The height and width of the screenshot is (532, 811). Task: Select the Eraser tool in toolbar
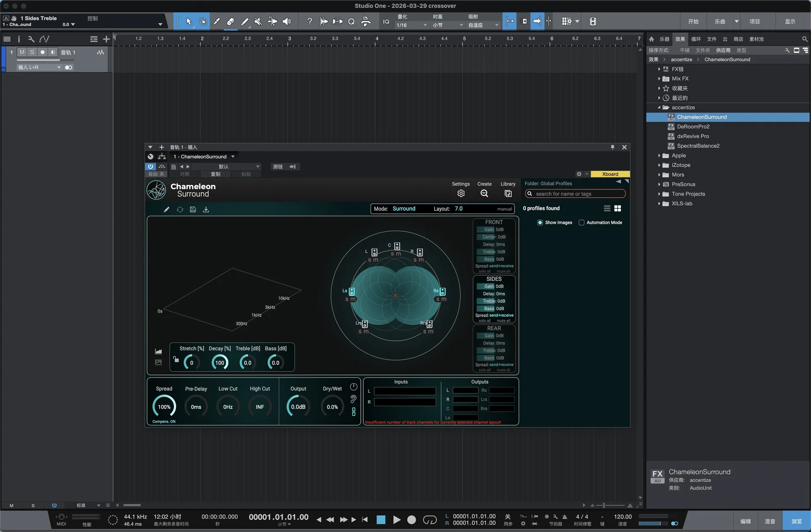pos(231,22)
